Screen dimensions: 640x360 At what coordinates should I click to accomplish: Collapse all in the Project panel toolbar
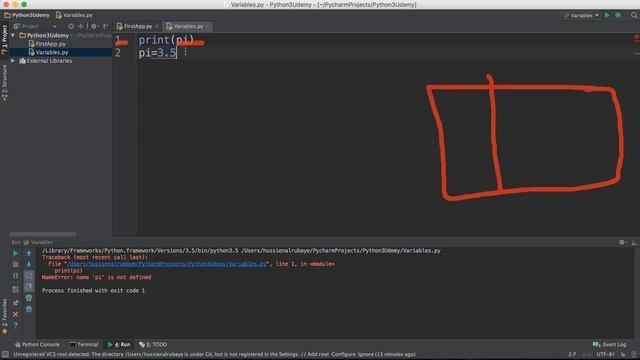[80, 26]
